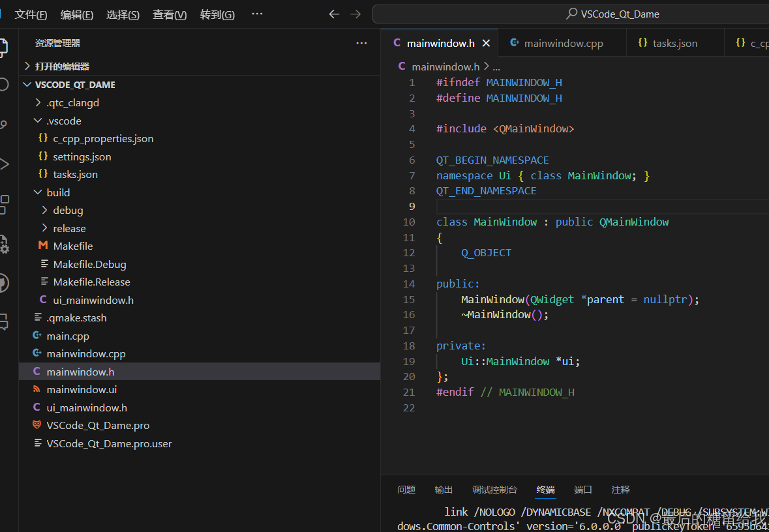Screen dimensions: 769x532
Task: Open the 编辑(E) menu
Action: tap(77, 15)
